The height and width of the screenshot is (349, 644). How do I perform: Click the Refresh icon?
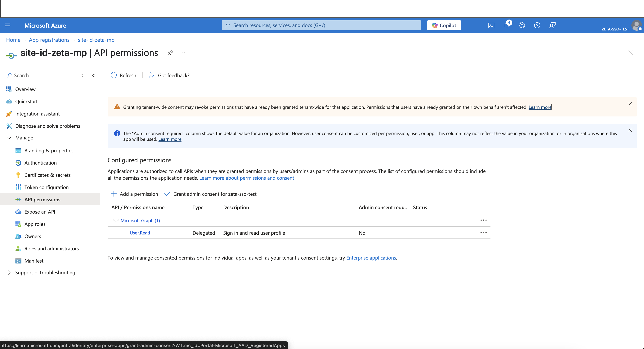pyautogui.click(x=113, y=75)
